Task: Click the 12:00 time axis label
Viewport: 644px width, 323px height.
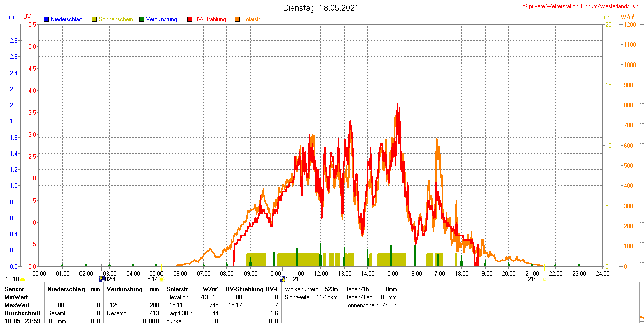Action: point(321,273)
